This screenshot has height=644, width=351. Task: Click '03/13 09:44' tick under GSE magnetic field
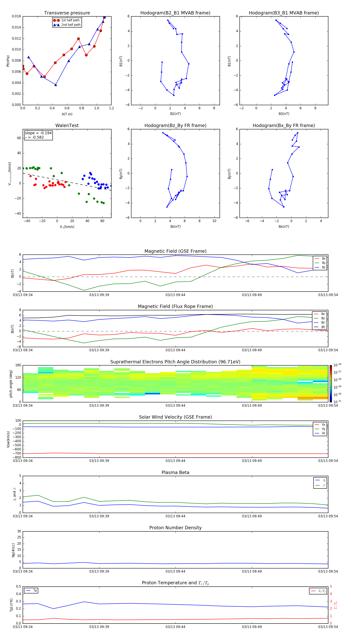pos(175,295)
